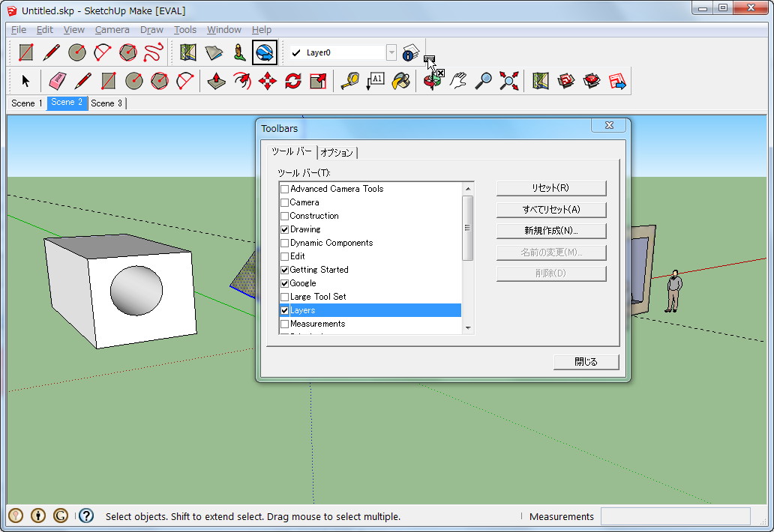The image size is (774, 532).
Task: Pick the Tape Measure tool
Action: coord(349,81)
